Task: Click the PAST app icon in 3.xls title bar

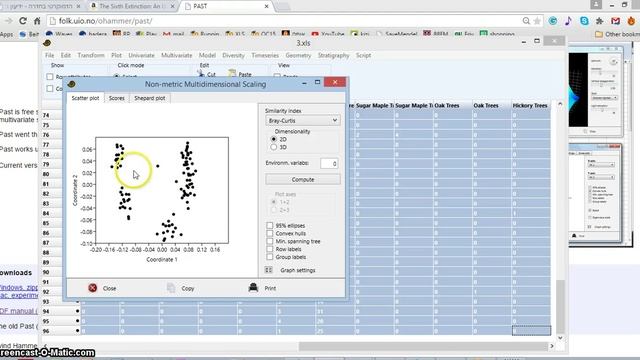Action: [47, 43]
